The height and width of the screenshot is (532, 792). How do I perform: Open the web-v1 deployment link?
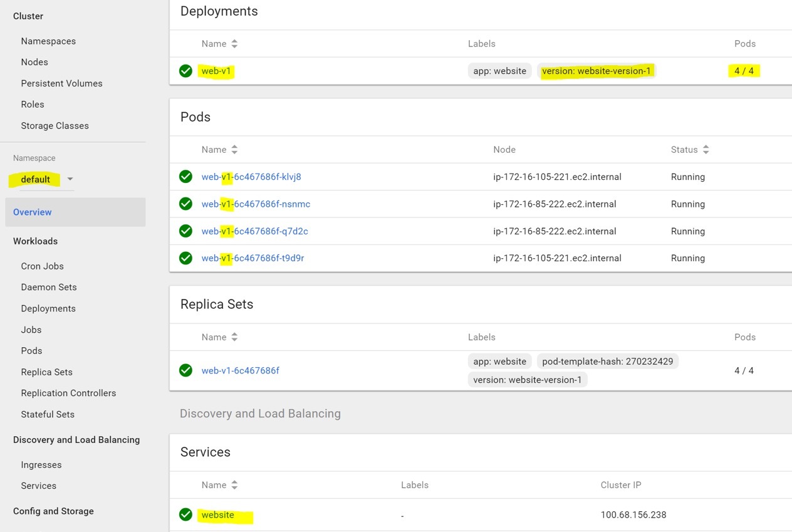[216, 71]
